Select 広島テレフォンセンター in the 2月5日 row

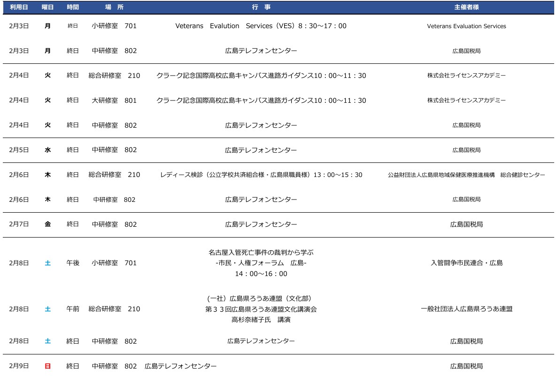(x=261, y=150)
